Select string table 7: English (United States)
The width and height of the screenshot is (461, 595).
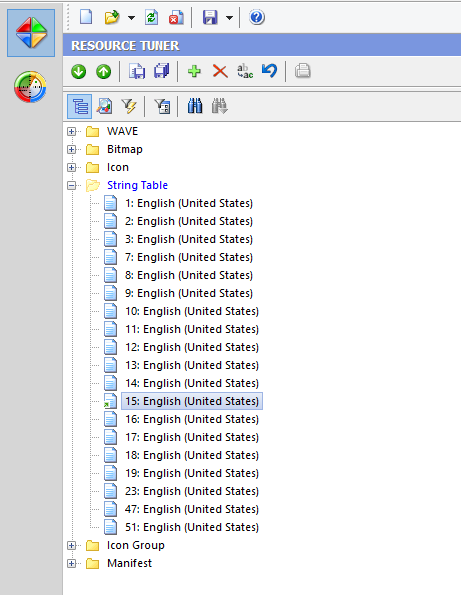pyautogui.click(x=189, y=257)
